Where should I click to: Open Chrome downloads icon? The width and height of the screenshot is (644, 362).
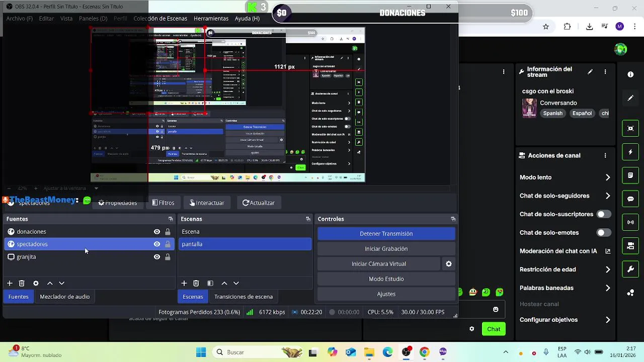point(589,27)
